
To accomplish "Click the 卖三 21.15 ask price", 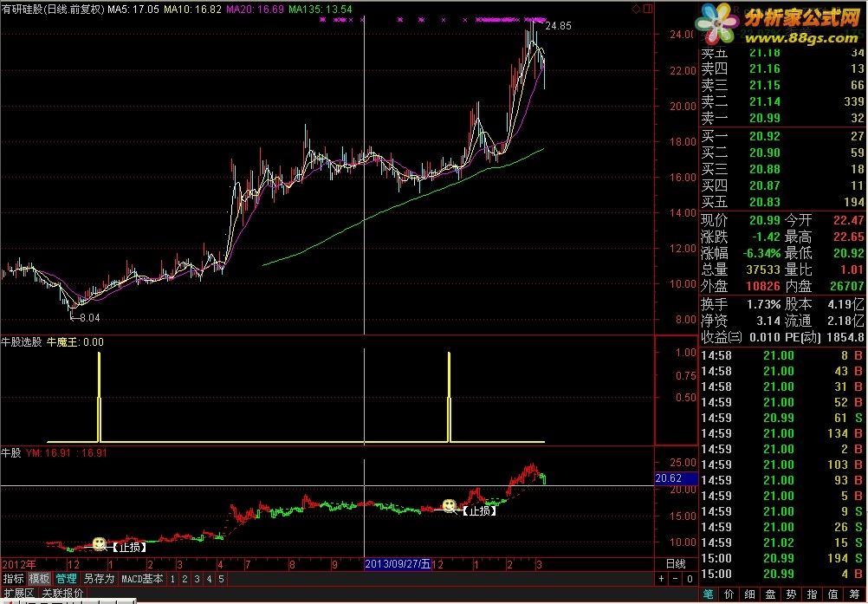I will pos(765,85).
